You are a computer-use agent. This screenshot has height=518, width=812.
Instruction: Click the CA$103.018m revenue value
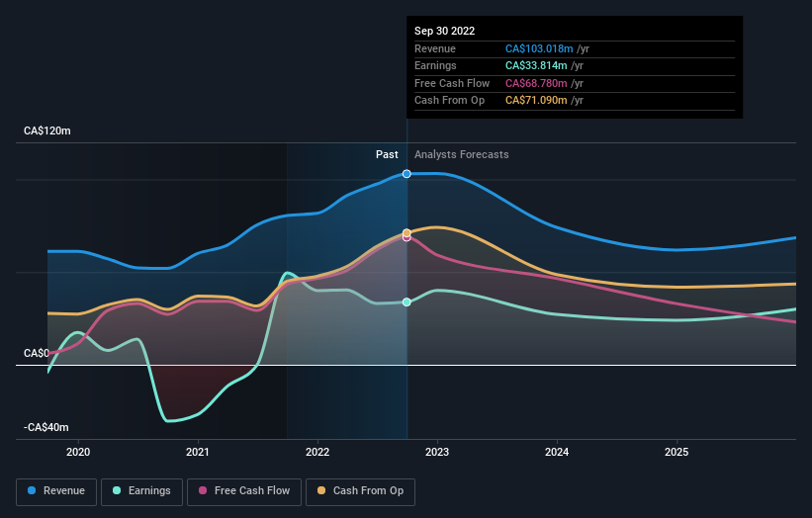click(x=539, y=48)
